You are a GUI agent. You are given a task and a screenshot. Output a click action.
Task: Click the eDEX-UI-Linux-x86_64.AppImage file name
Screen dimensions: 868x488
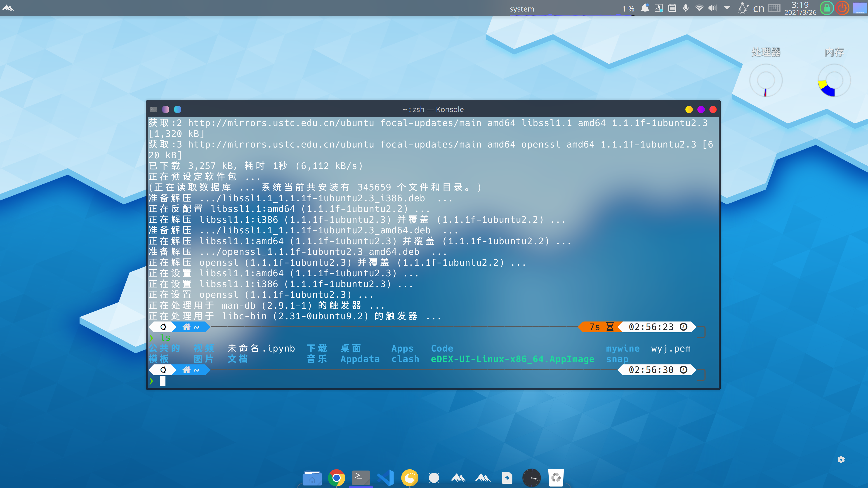512,359
